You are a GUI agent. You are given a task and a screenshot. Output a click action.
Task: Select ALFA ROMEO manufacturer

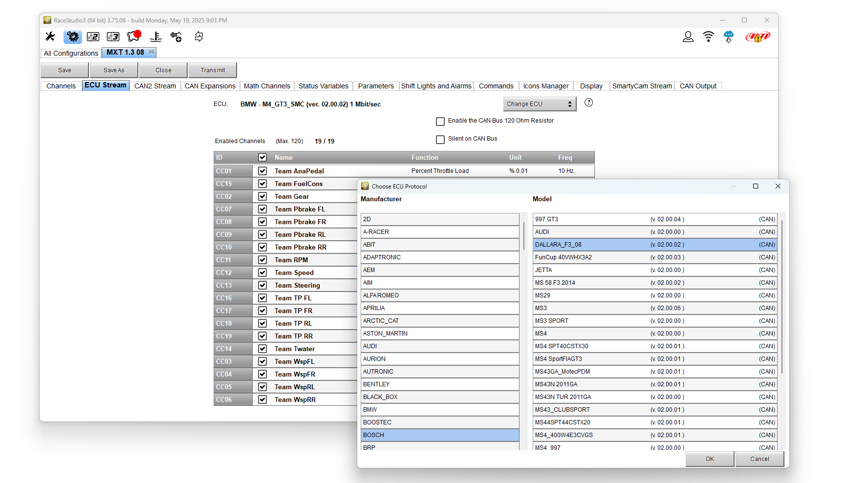[440, 295]
